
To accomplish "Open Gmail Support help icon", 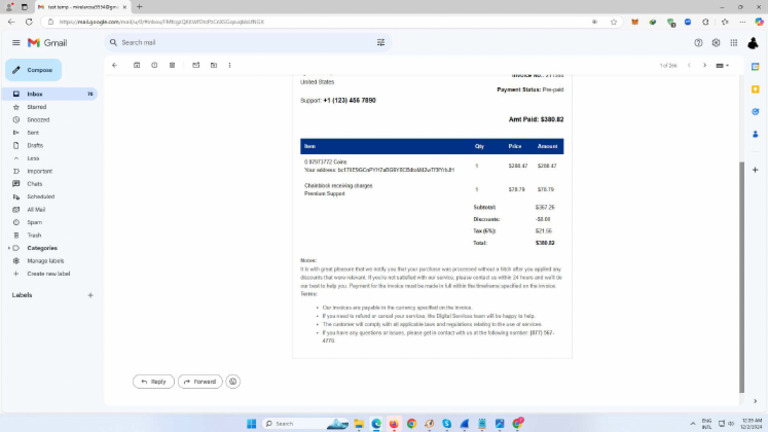I will (x=698, y=43).
